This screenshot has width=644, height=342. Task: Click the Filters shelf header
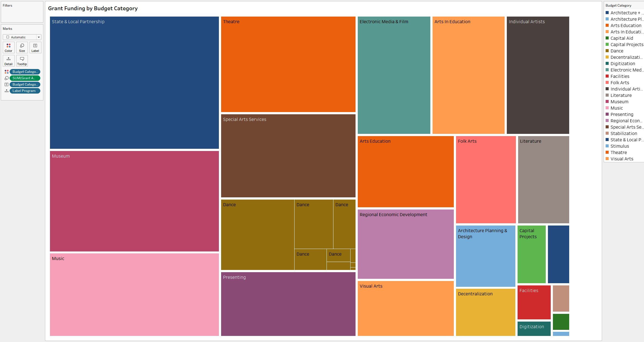[7, 6]
